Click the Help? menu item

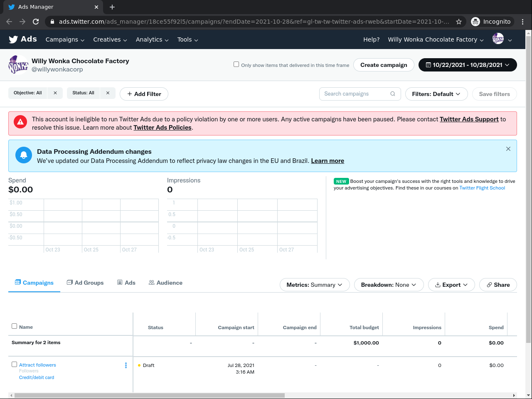point(372,39)
